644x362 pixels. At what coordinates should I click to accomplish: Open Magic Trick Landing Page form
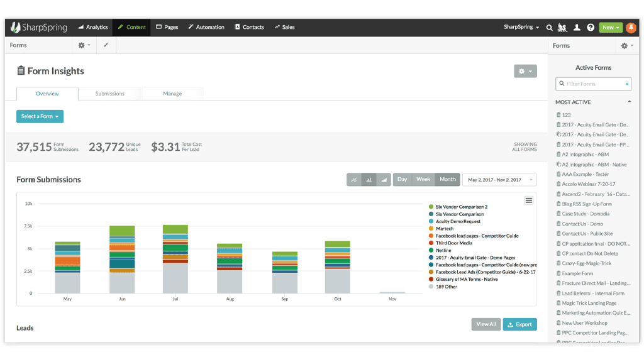click(587, 304)
